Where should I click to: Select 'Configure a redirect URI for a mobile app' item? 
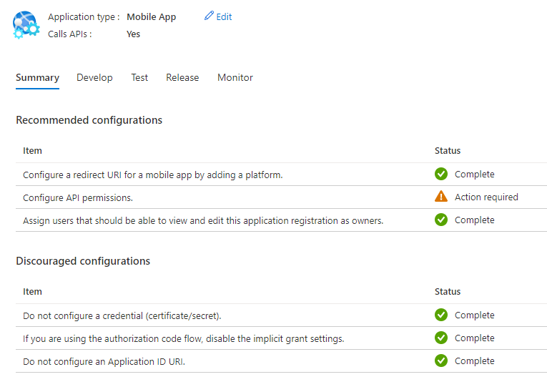point(153,175)
